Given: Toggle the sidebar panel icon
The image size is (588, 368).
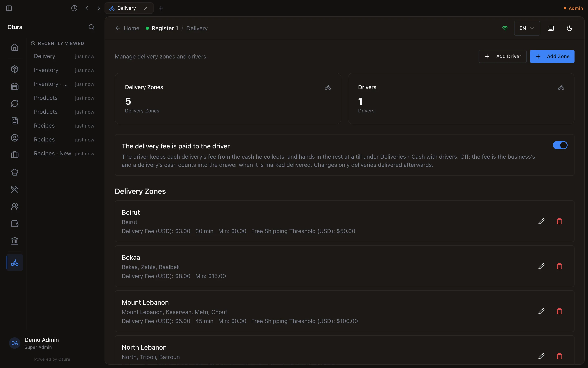Looking at the screenshot, I should [9, 8].
